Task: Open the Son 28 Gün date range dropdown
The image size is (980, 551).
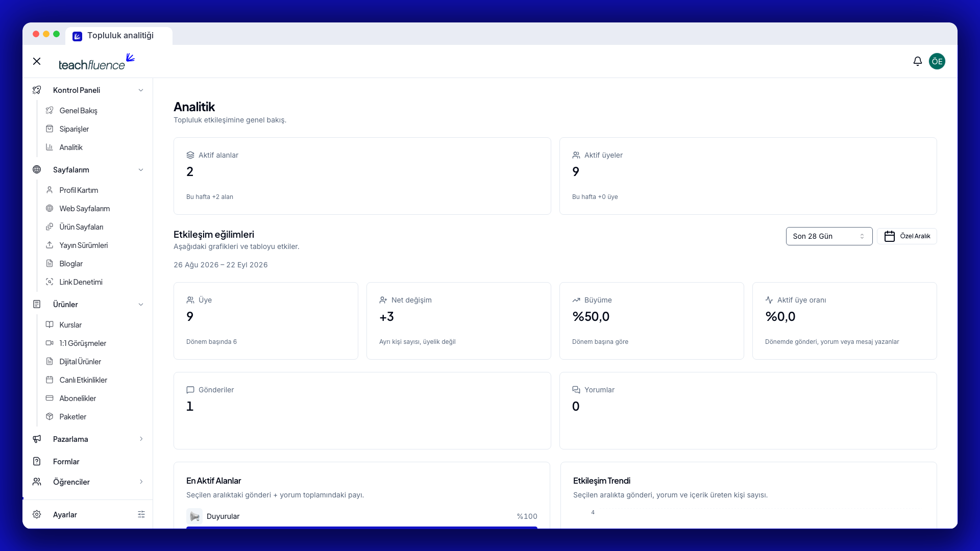Action: tap(829, 236)
